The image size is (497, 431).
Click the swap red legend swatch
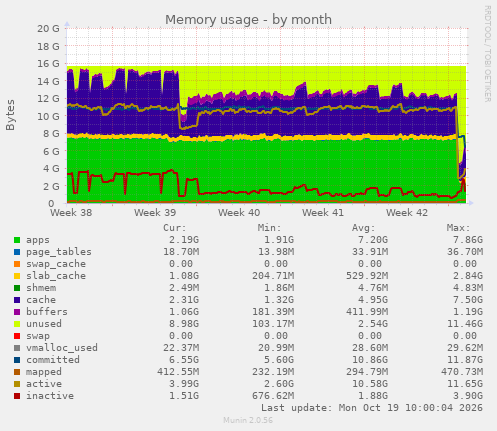(17, 336)
